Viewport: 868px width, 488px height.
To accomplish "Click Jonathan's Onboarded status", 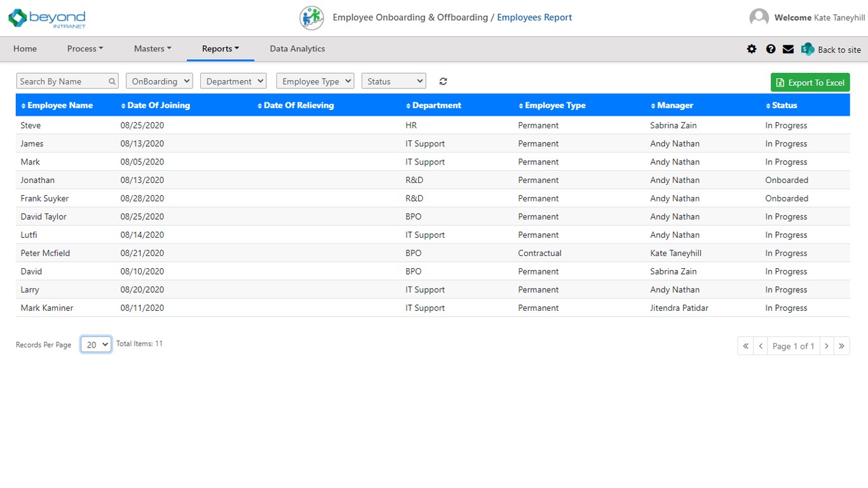I will [x=787, y=180].
